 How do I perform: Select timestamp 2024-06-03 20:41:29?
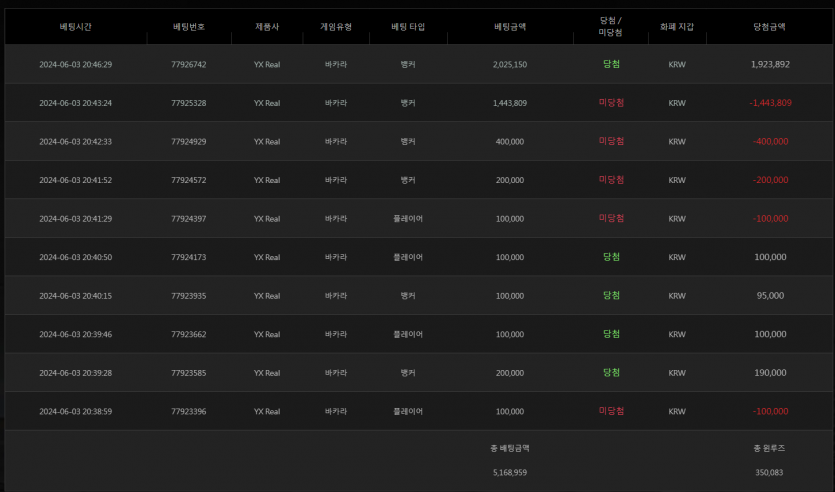tap(76, 219)
